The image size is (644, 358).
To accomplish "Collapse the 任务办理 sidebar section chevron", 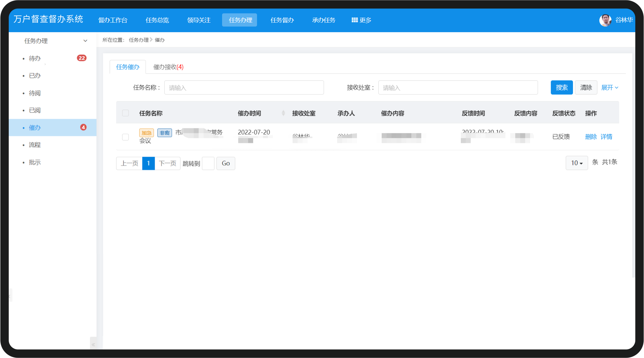I will (85, 41).
